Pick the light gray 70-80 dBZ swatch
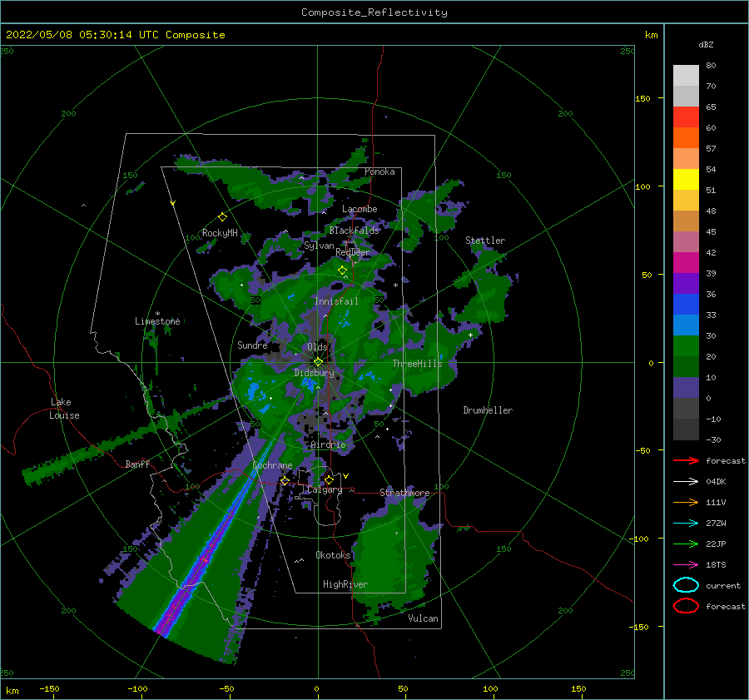 pos(686,76)
